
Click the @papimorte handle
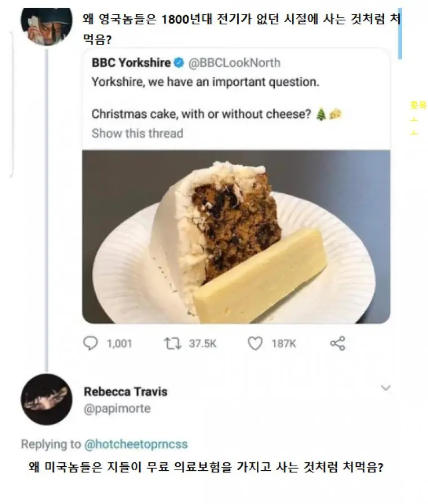pos(117,408)
